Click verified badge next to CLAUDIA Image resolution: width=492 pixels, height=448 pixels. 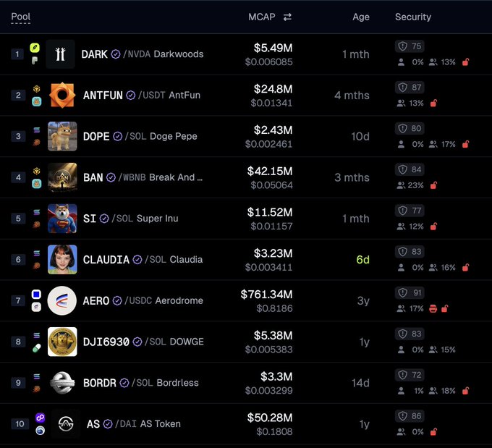tap(137, 260)
